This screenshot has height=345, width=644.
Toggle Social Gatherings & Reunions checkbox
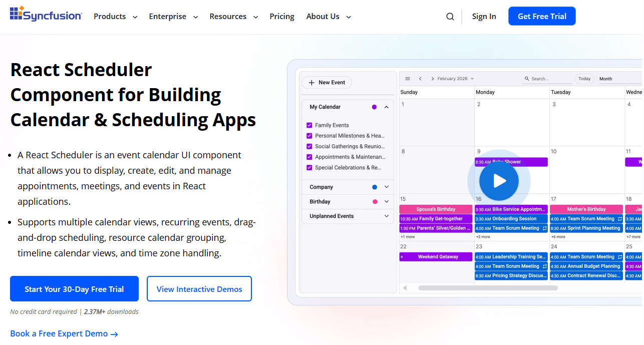pos(309,146)
